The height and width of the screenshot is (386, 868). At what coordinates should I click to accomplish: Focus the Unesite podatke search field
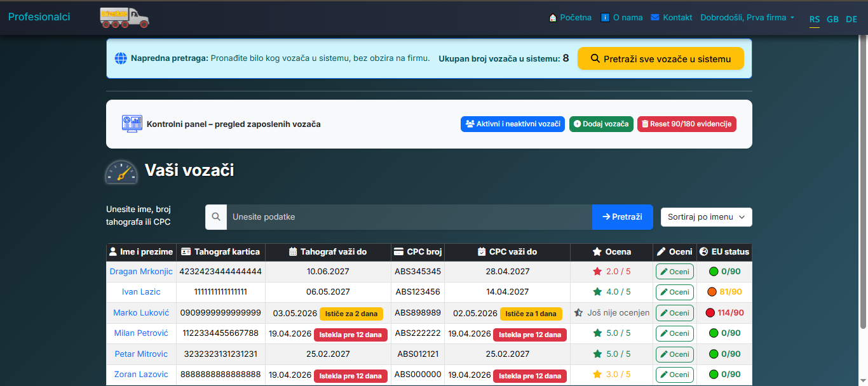pyautogui.click(x=409, y=217)
